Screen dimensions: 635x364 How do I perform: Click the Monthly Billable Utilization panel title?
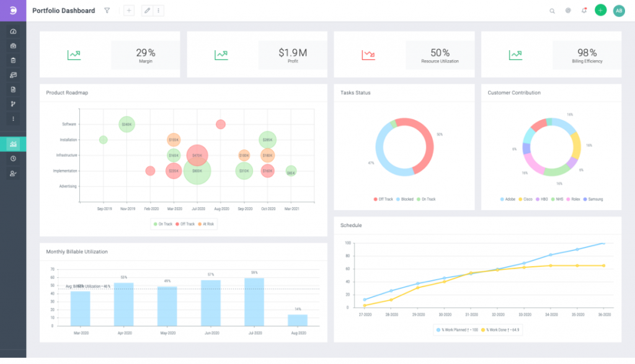pos(77,252)
